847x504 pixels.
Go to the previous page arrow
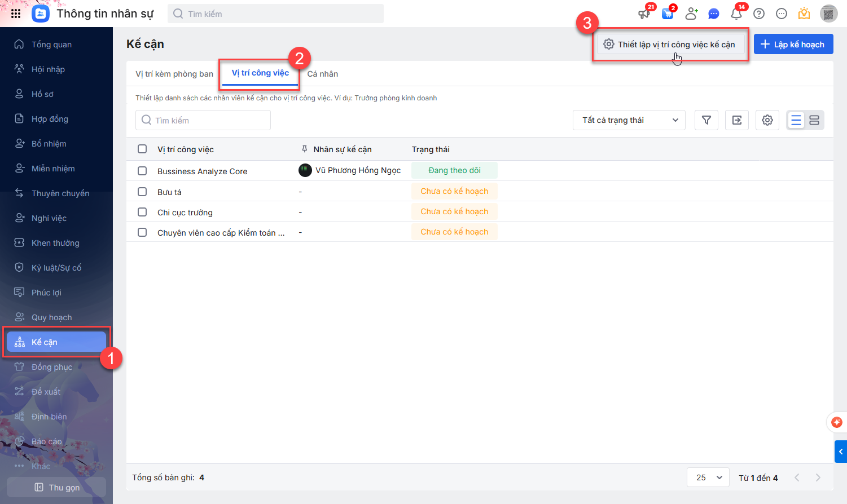point(797,478)
